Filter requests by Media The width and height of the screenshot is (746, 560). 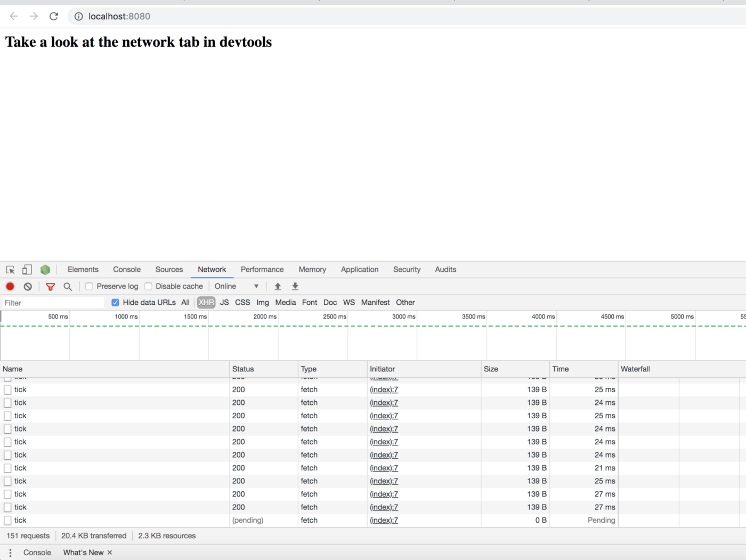[286, 302]
